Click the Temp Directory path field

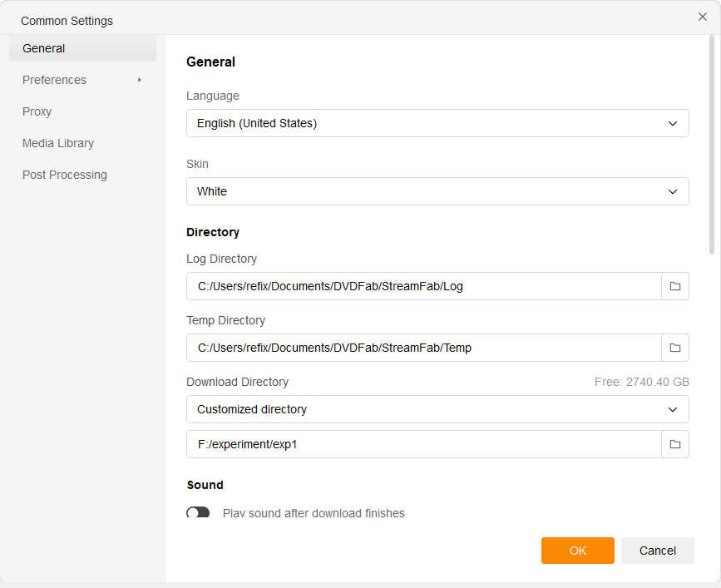coord(424,348)
